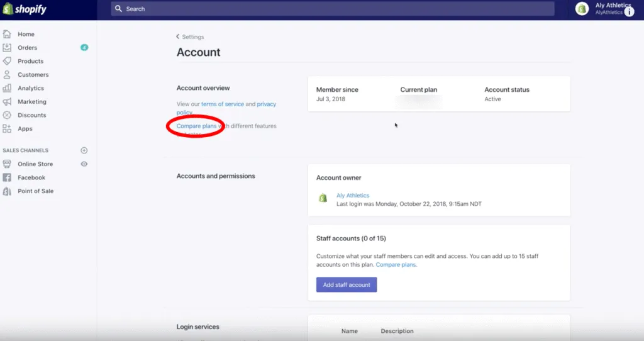644x341 pixels.
Task: Open Home in the sidebar
Action: [26, 34]
